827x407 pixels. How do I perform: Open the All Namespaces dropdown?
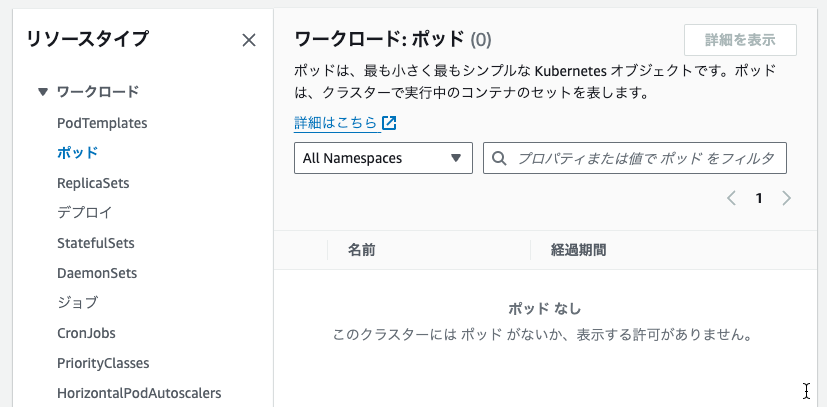[383, 158]
